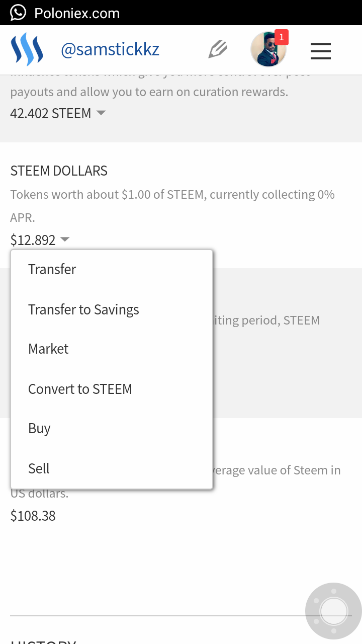The height and width of the screenshot is (644, 362).
Task: Open the user avatar profile picture
Action: (268, 50)
